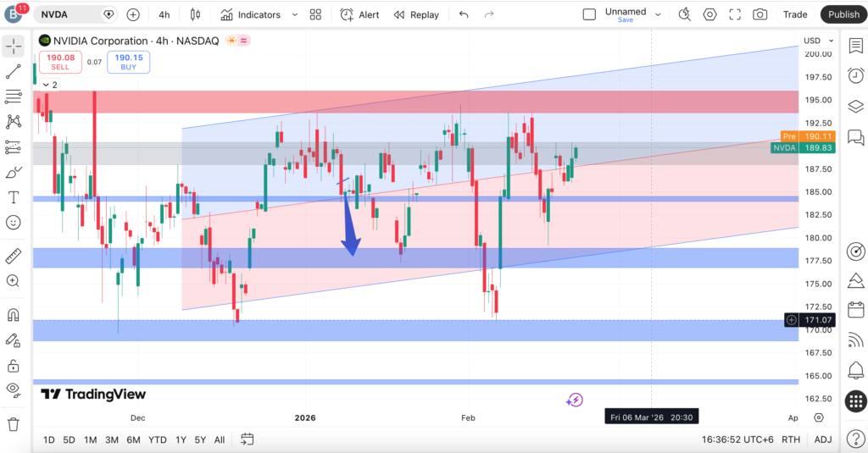The image size is (868, 453).
Task: Open Indicators dropdown arrow
Action: click(294, 14)
